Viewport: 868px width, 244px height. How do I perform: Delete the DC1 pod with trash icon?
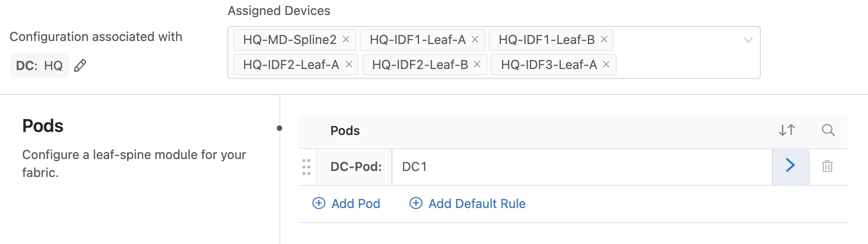827,166
